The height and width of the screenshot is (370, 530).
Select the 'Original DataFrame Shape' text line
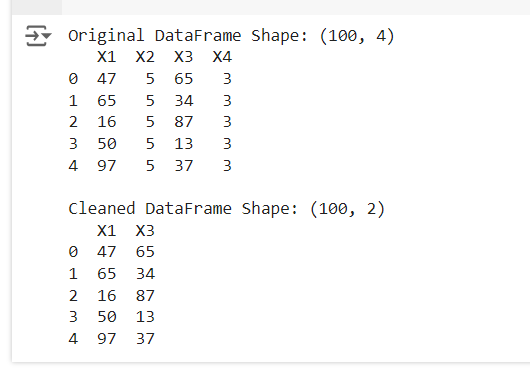coord(231,36)
